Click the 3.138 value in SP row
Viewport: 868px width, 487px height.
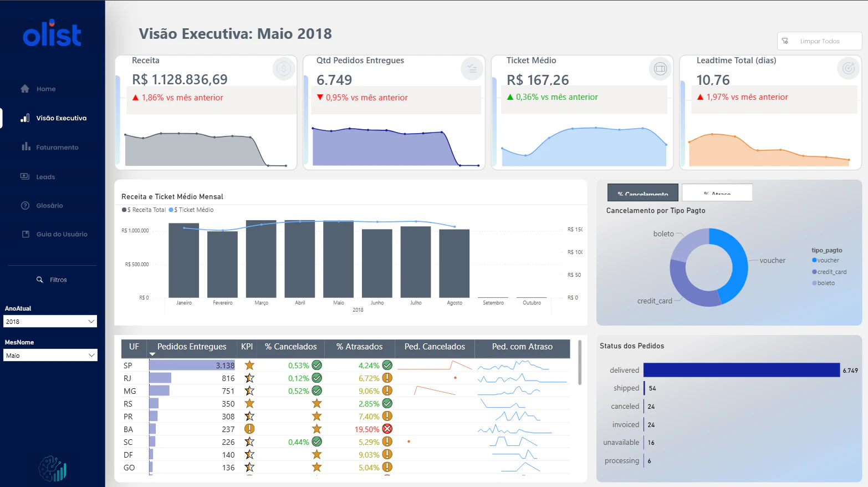click(225, 366)
